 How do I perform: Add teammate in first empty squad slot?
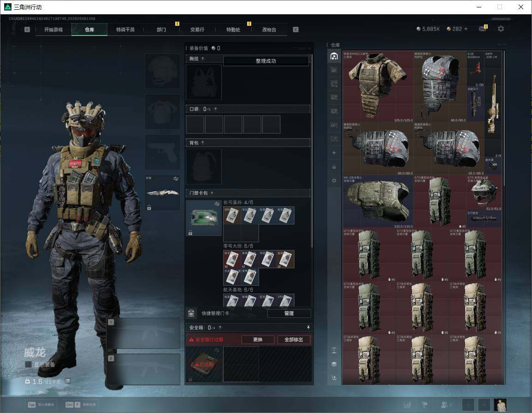click(468, 405)
